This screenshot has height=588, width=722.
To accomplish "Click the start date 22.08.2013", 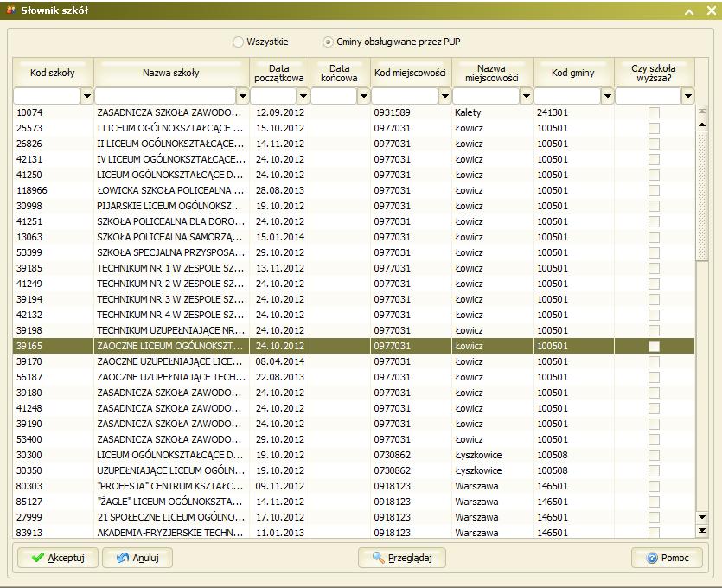I will (x=280, y=378).
